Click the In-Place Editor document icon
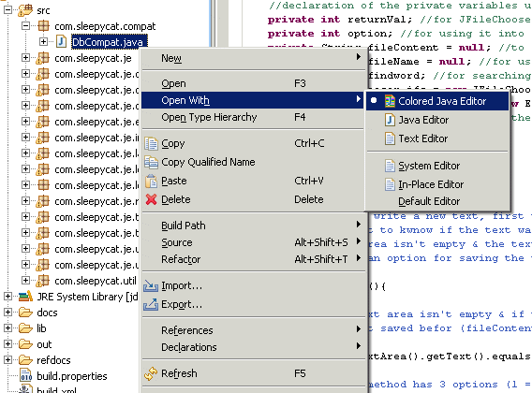 (390, 184)
